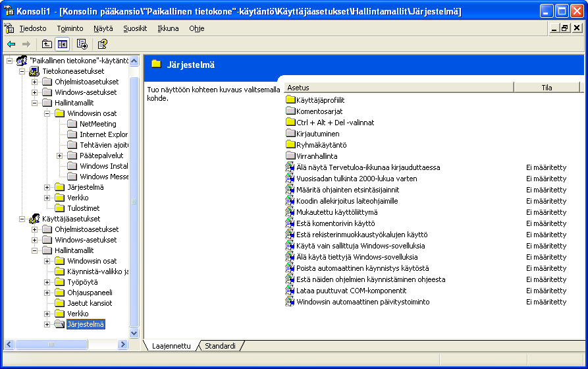Expand Ohjelmistoasetukset under Tietokoneasetukset
588x369 pixels.
click(34, 82)
